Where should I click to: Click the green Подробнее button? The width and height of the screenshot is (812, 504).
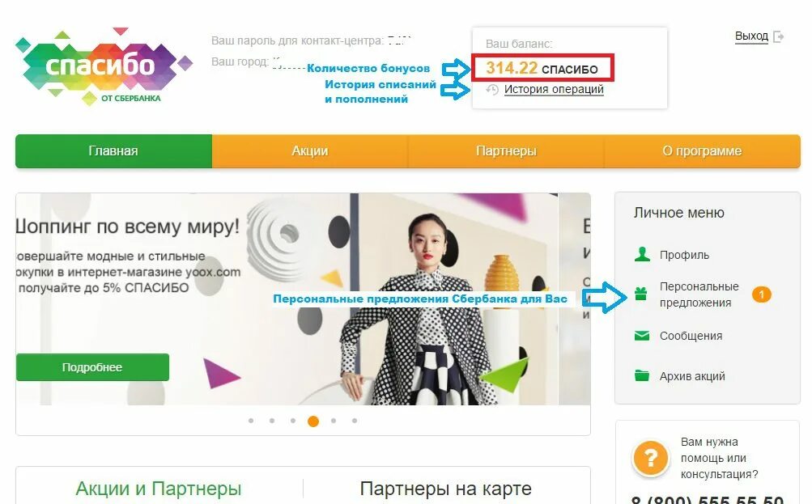[92, 367]
